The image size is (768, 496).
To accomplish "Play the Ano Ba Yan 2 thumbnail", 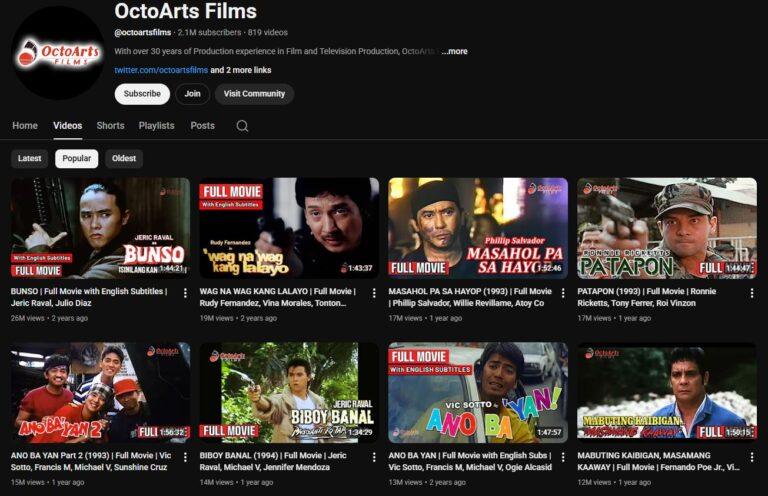I will coord(100,393).
